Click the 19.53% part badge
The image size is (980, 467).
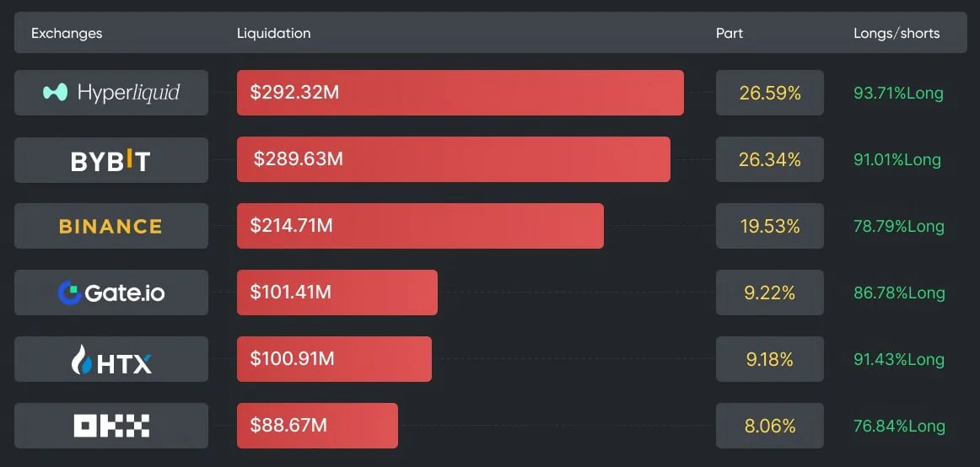(x=769, y=226)
